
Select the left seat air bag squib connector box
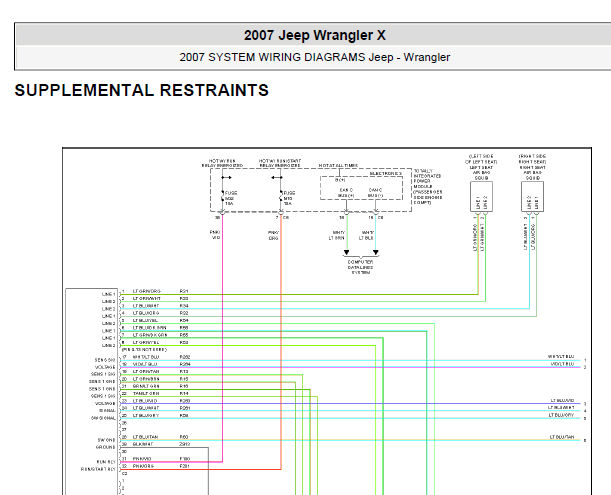pos(481,196)
